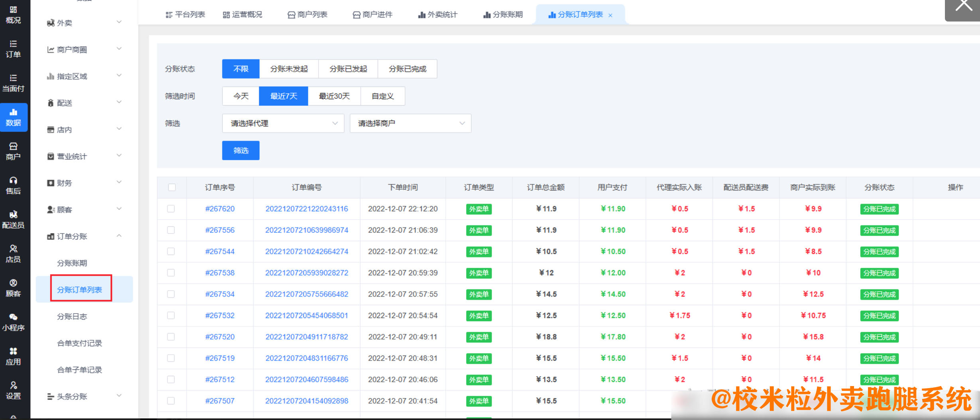
Task: Check the checkbox for order #267538
Action: click(172, 273)
